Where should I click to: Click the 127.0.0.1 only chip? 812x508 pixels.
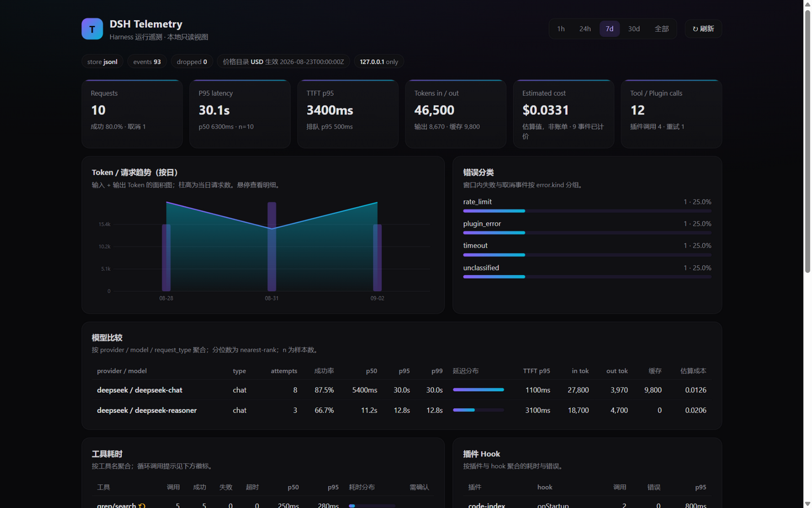point(379,62)
